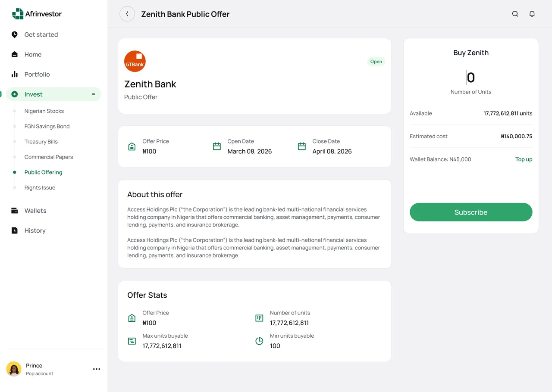
Task: Click the Max units buyable icon
Action: pyautogui.click(x=132, y=341)
